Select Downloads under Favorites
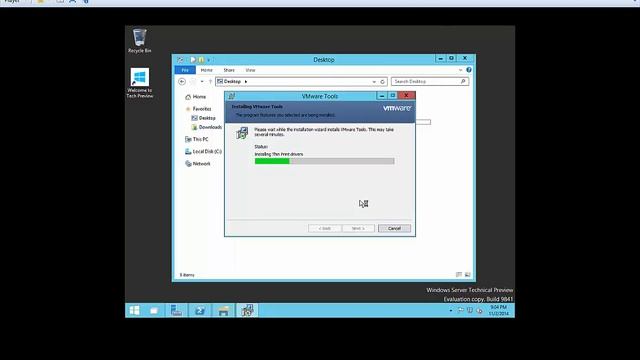 click(x=207, y=127)
